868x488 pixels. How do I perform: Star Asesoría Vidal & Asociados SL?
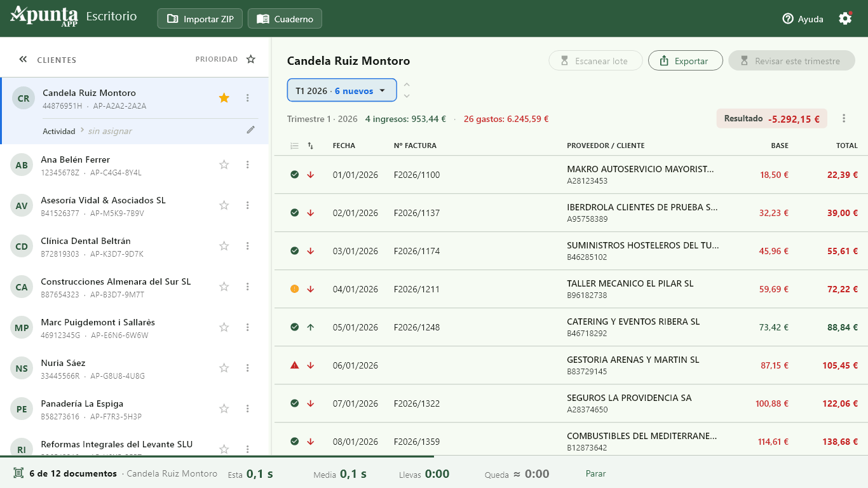click(224, 205)
